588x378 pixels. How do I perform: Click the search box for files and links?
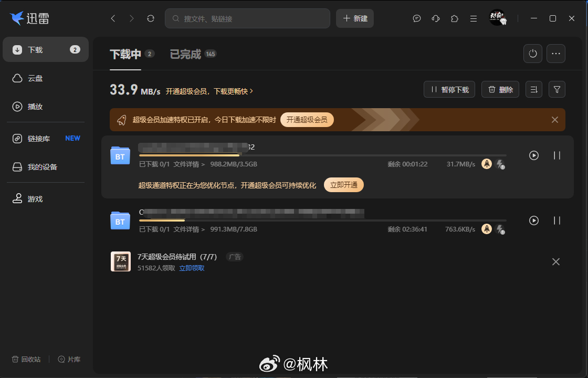click(x=247, y=18)
